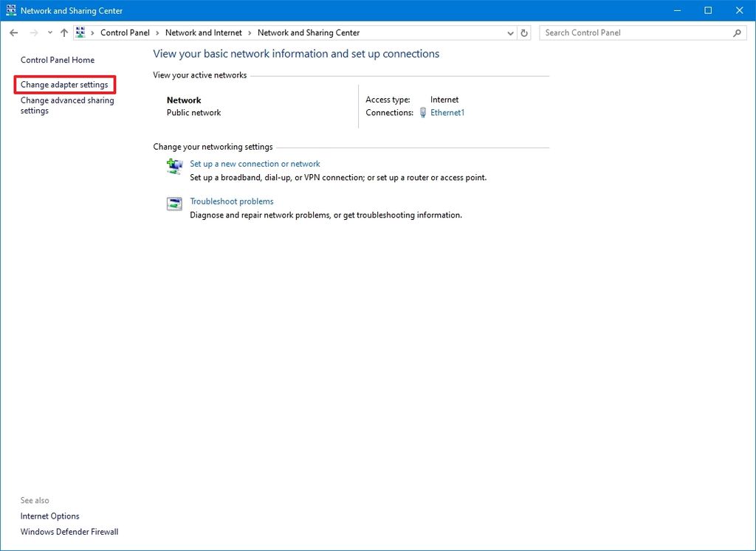756x551 pixels.
Task: Click the up-one-level folder arrow
Action: coord(63,32)
